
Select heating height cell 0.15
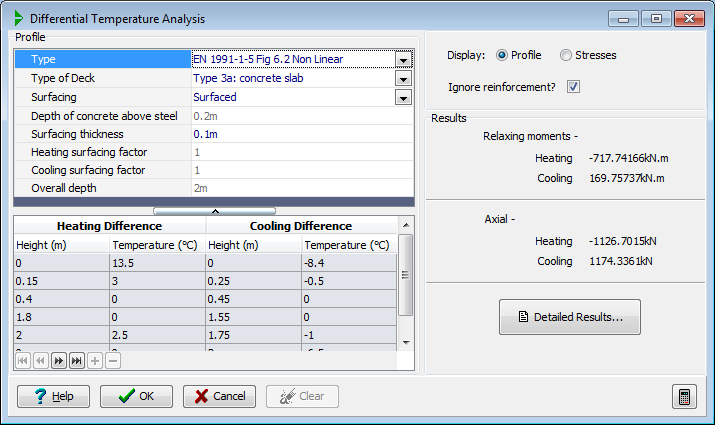click(62, 281)
